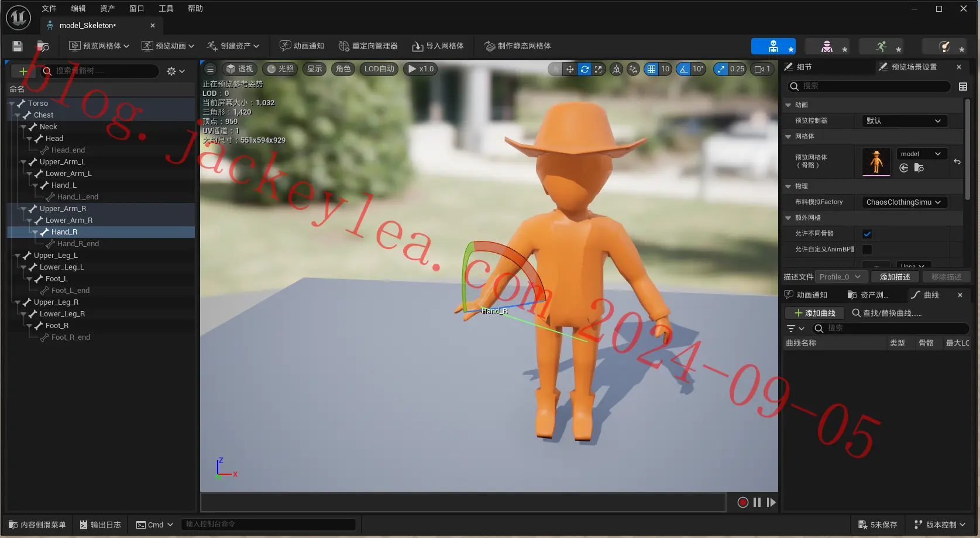Save the skeleton asset with the disk icon

click(18, 46)
